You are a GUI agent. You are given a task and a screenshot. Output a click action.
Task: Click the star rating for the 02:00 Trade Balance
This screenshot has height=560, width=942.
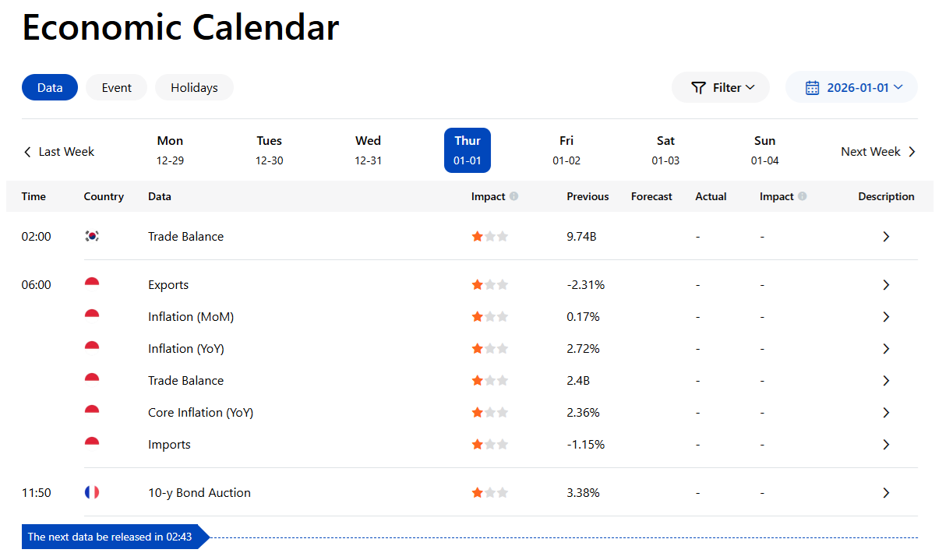489,236
